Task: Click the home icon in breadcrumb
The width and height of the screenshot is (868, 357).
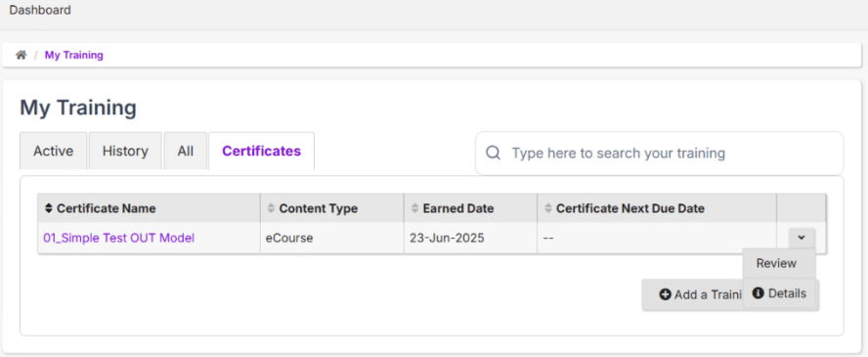Action: [22, 55]
